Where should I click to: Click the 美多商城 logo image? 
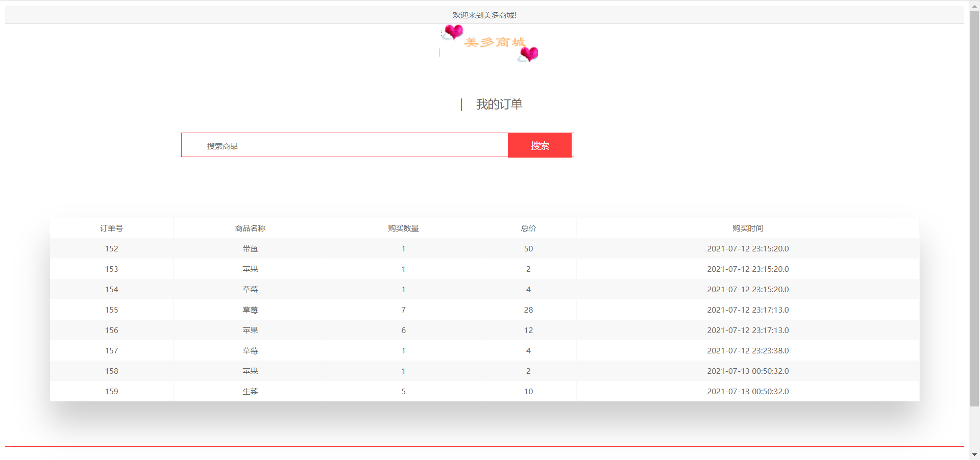click(x=489, y=43)
